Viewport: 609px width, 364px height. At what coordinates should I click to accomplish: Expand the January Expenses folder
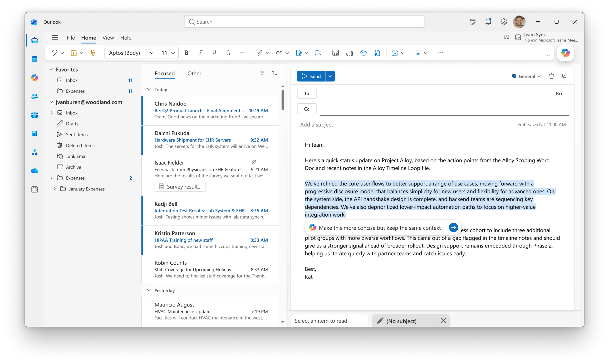[54, 189]
